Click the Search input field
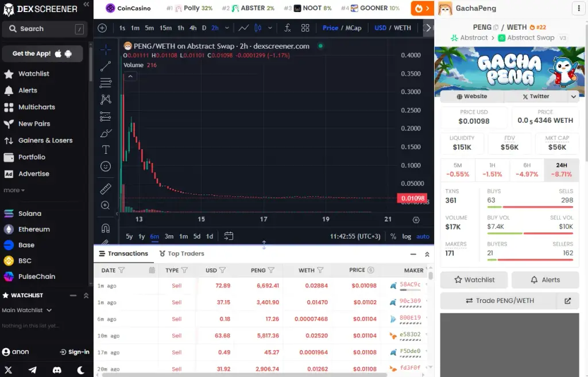 45,29
